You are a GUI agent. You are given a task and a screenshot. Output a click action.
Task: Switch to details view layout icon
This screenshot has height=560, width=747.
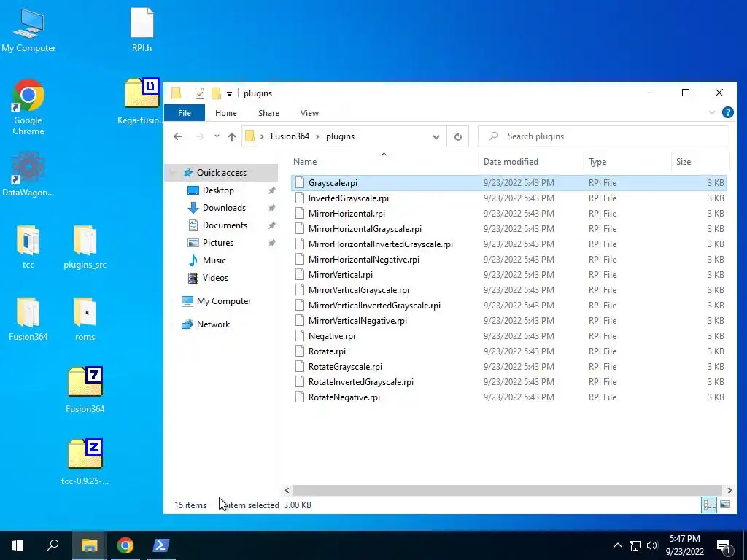point(709,505)
